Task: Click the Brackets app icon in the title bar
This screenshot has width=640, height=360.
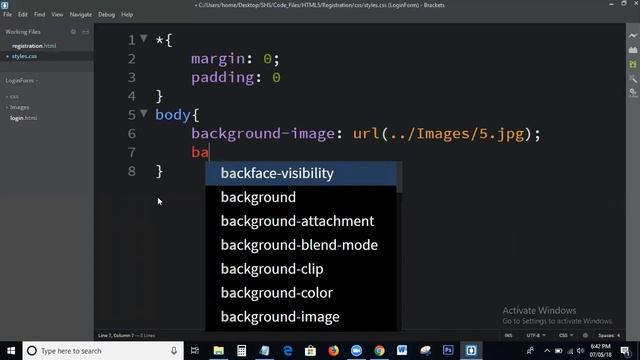Action: pyautogui.click(x=4, y=5)
